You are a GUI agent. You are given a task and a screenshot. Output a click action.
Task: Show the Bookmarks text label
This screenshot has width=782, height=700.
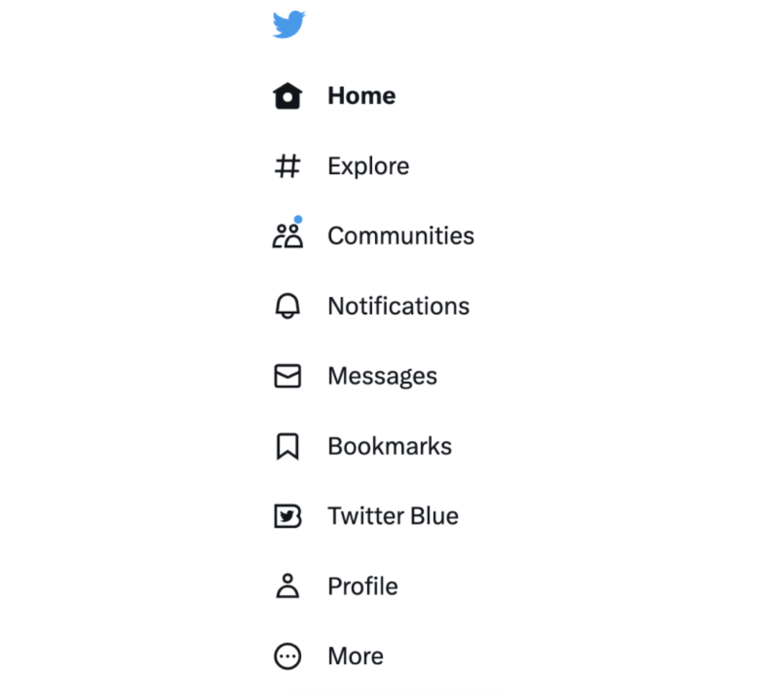(x=389, y=446)
